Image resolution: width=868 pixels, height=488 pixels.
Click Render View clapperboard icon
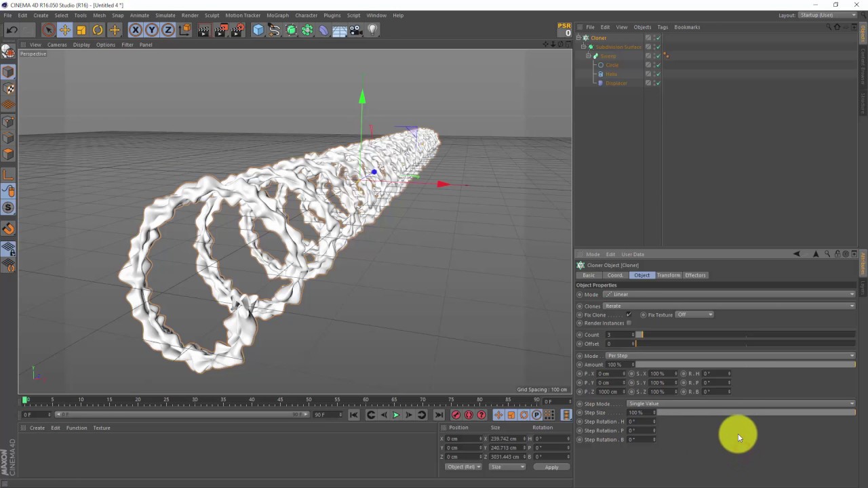pyautogui.click(x=203, y=30)
